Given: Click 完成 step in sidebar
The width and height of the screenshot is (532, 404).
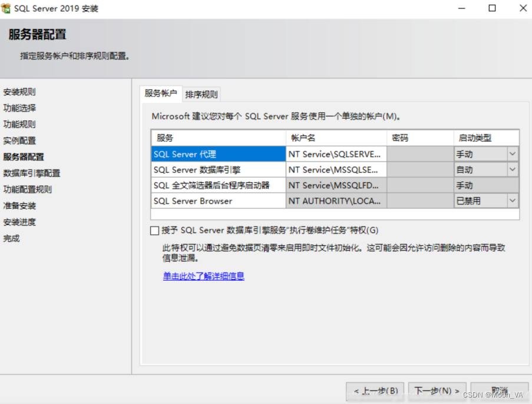Looking at the screenshot, I should point(11,238).
